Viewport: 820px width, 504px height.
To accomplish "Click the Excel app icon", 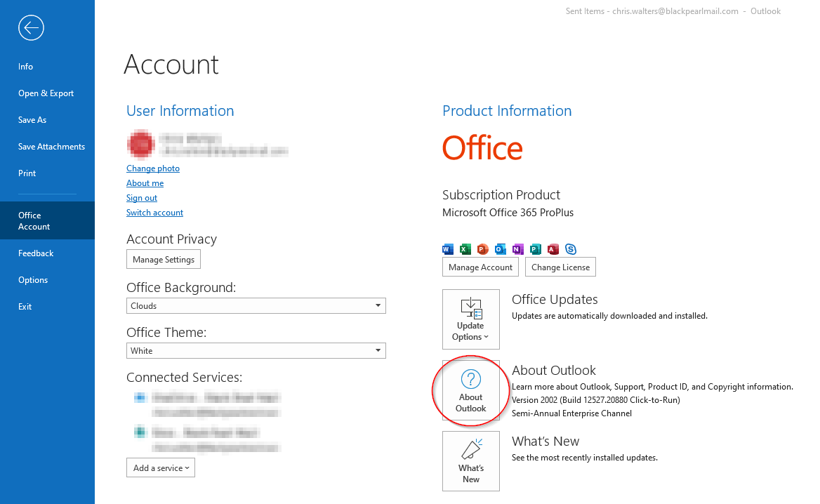I will [465, 249].
